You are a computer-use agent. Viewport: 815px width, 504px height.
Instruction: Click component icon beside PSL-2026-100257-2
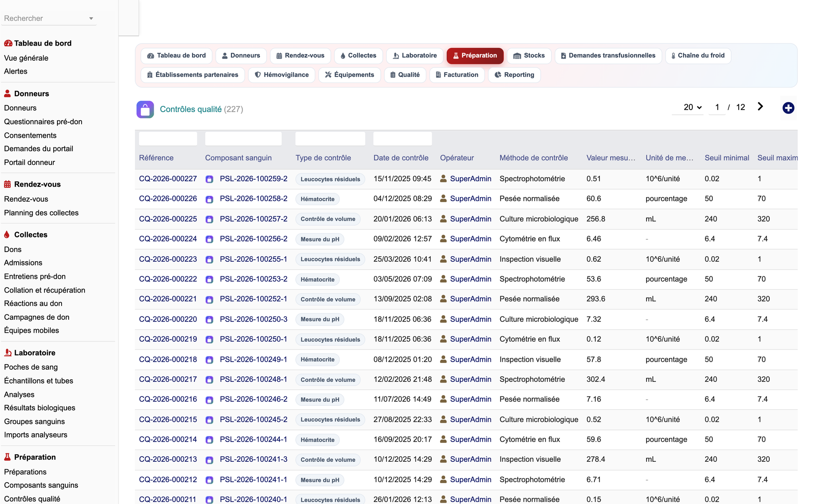point(209,219)
